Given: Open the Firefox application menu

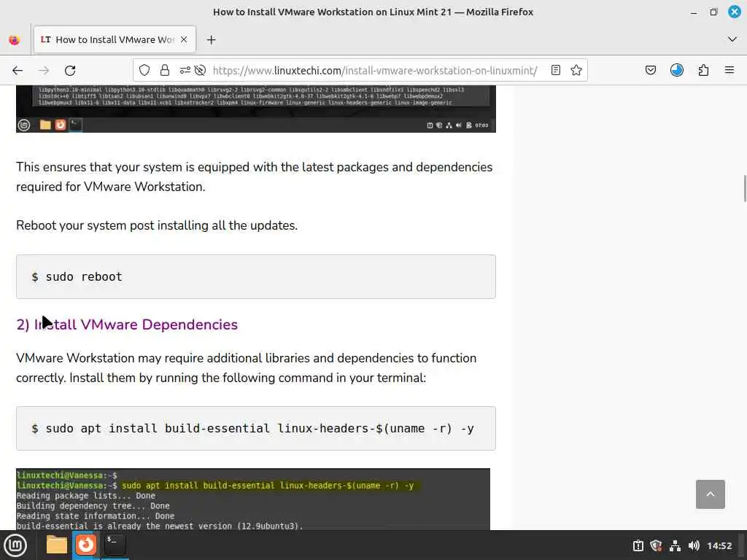Looking at the screenshot, I should point(729,71).
